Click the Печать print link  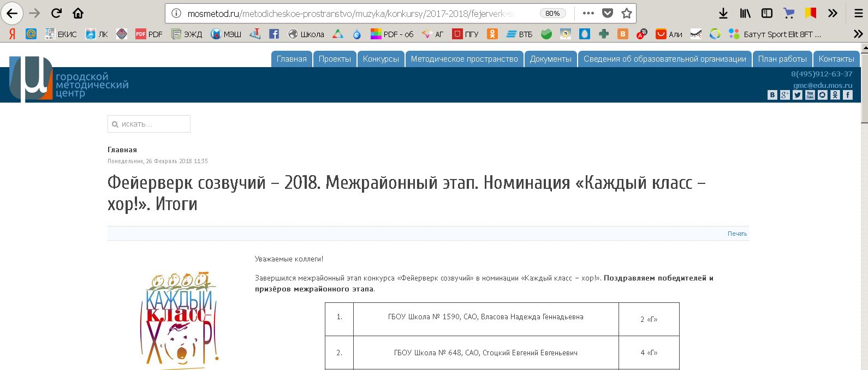pyautogui.click(x=737, y=234)
